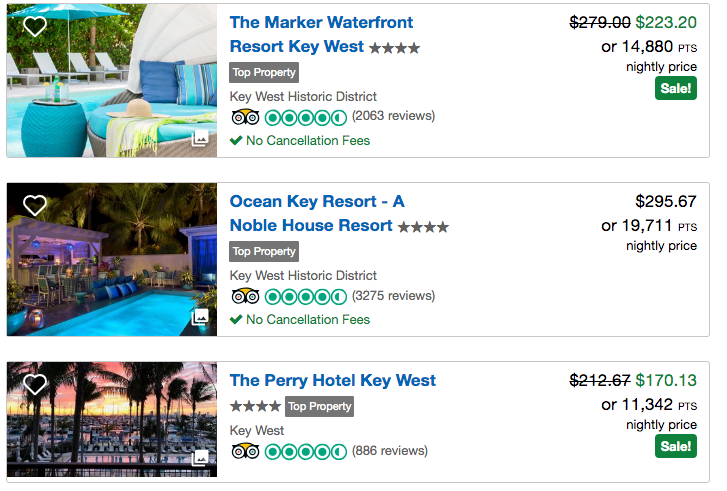
Task: Open photo gallery icon on Perry Hotel image
Action: click(x=201, y=457)
